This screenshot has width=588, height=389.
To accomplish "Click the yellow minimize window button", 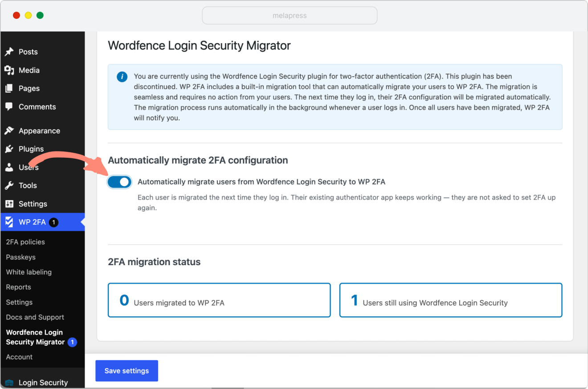I will point(28,16).
